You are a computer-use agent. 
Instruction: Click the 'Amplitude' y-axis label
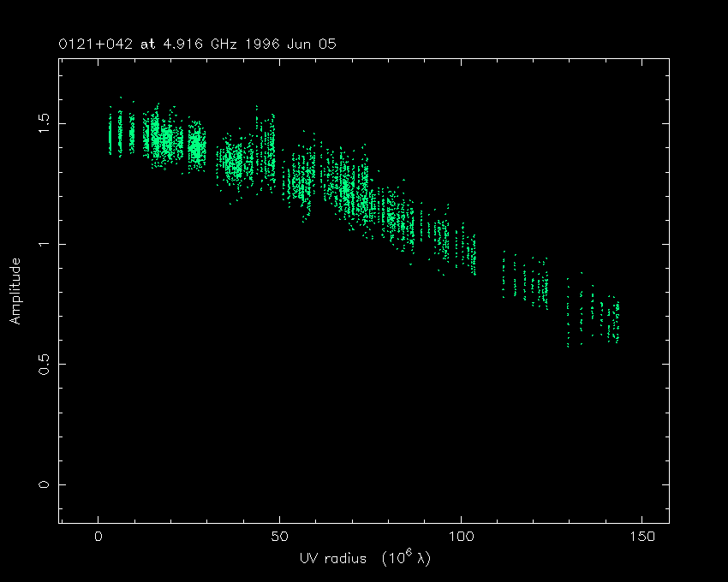click(x=15, y=292)
